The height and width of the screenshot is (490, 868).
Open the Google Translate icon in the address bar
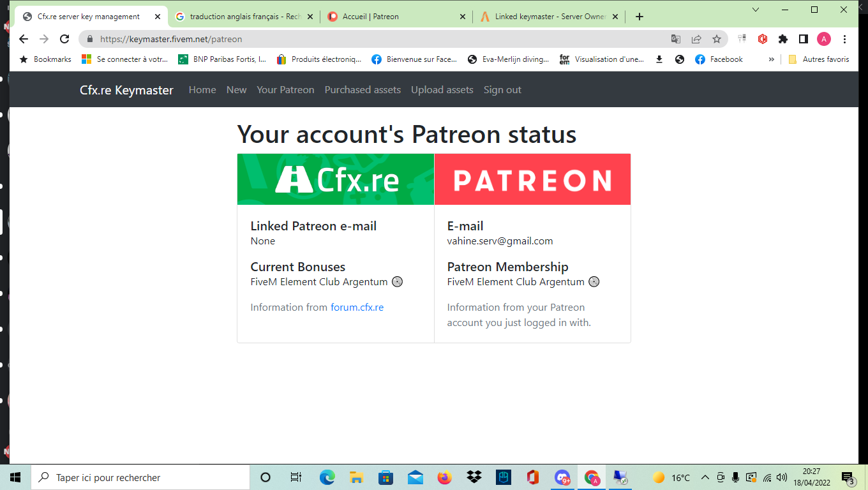click(676, 39)
